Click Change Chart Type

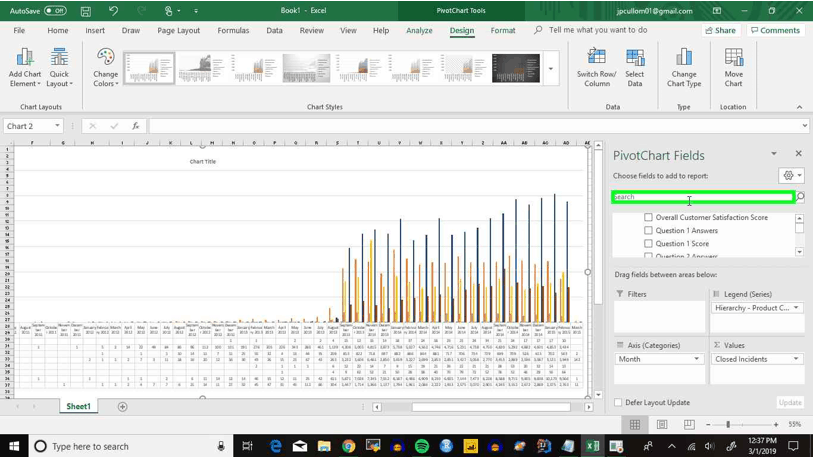coord(684,68)
